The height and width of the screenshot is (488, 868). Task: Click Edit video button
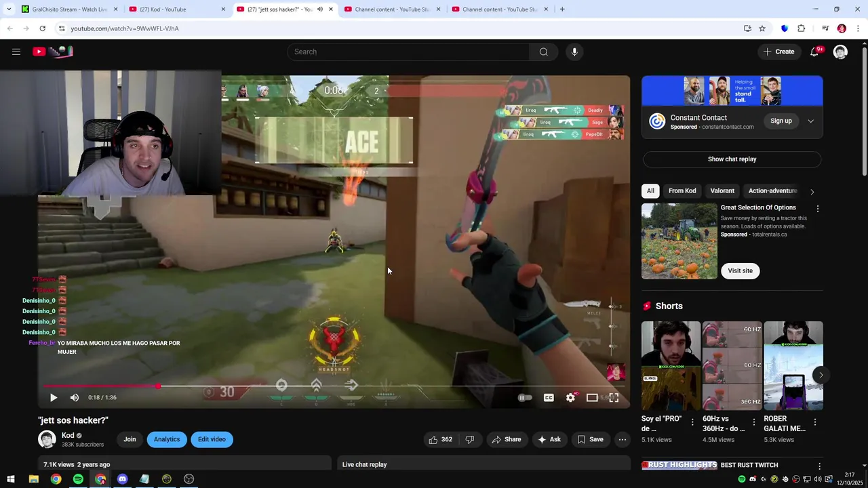coord(212,439)
